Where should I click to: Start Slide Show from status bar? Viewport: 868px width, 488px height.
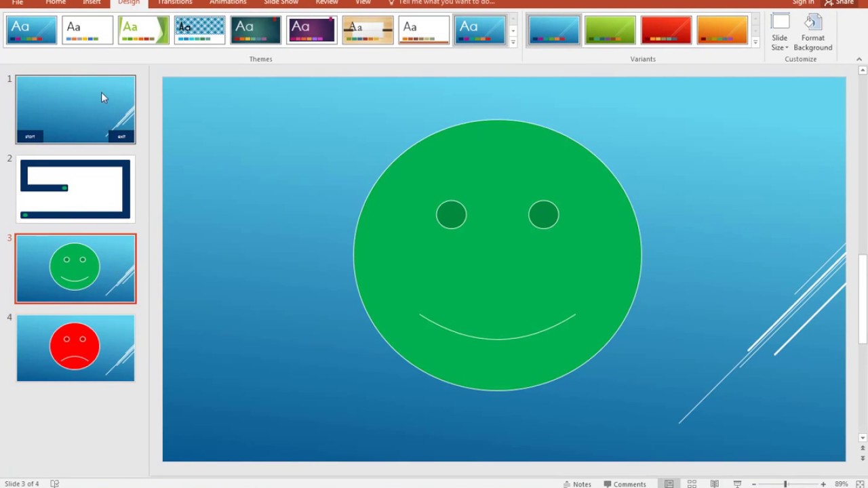[x=737, y=484]
